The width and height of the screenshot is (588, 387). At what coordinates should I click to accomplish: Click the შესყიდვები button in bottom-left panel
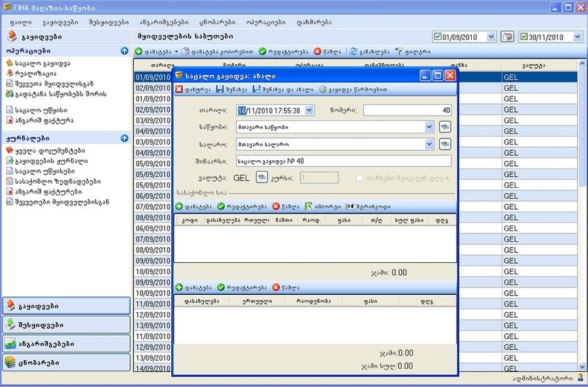[67, 325]
